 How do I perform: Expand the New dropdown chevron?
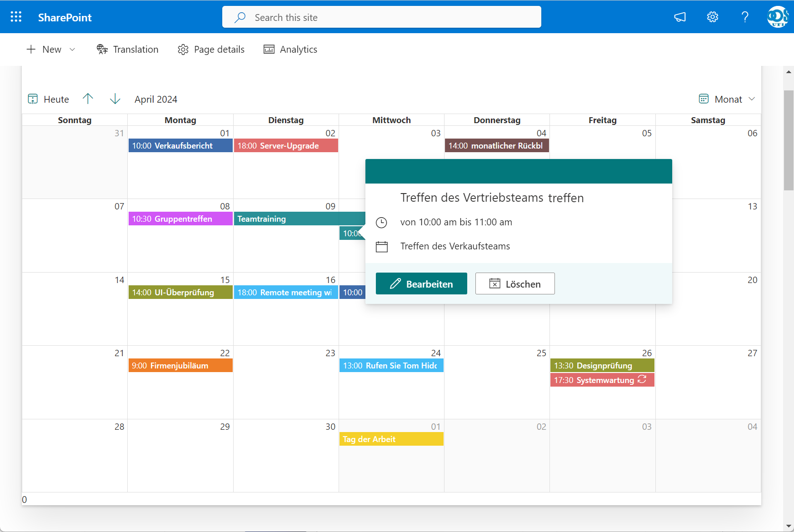(x=72, y=50)
